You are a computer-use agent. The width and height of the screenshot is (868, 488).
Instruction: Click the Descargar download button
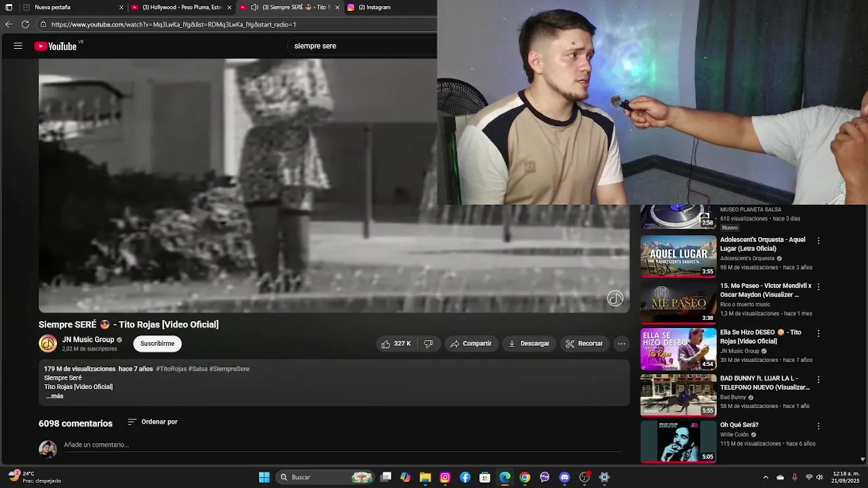coord(529,344)
